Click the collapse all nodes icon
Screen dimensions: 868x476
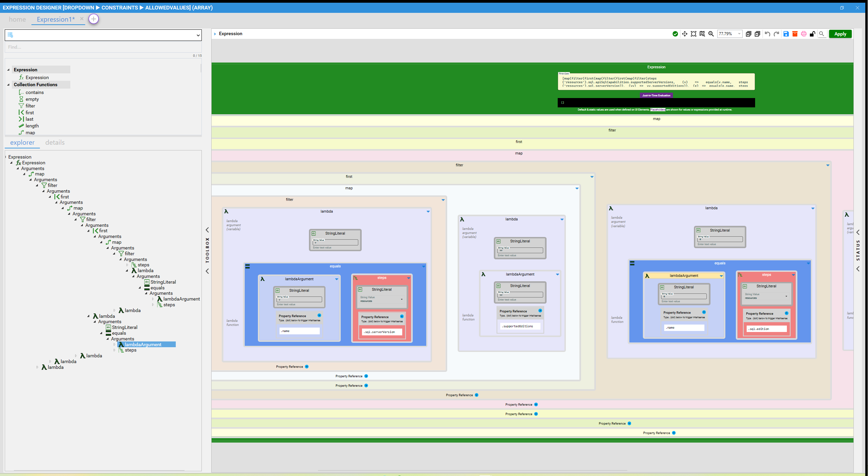pos(757,34)
